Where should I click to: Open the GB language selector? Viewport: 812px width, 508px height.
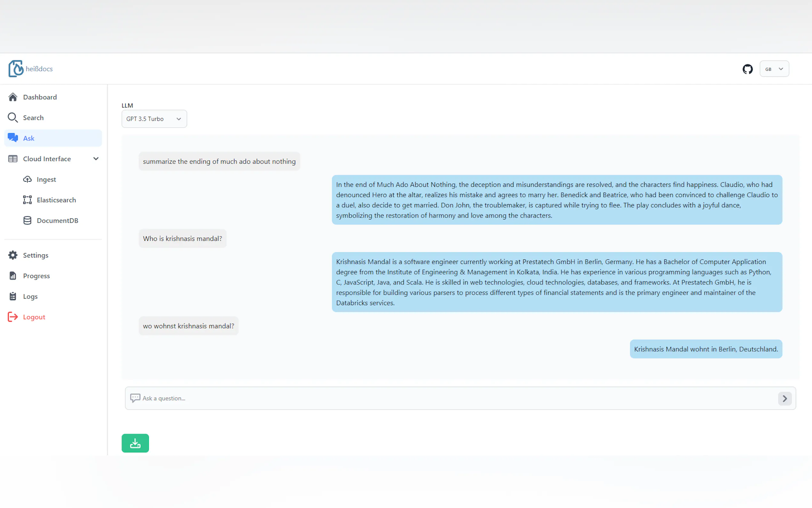click(774, 69)
